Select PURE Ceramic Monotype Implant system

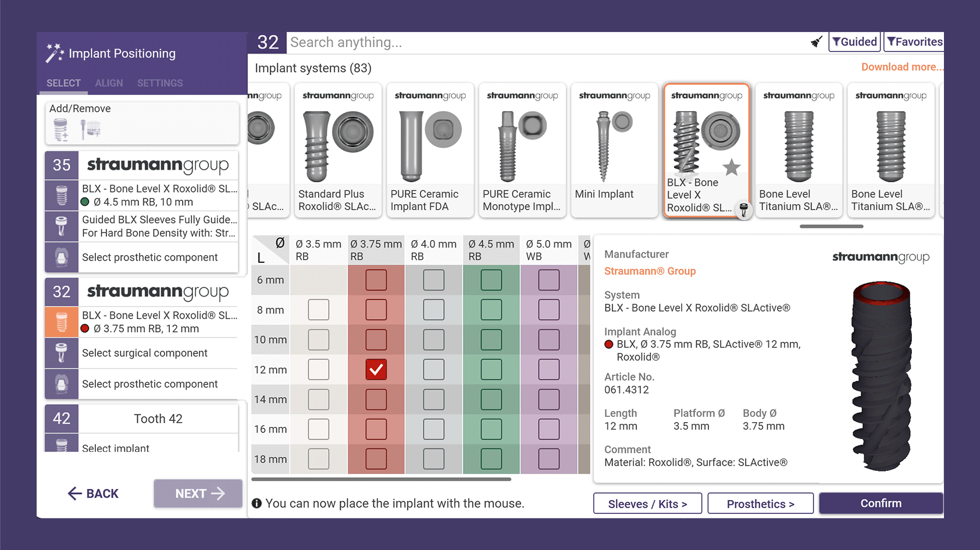(522, 151)
